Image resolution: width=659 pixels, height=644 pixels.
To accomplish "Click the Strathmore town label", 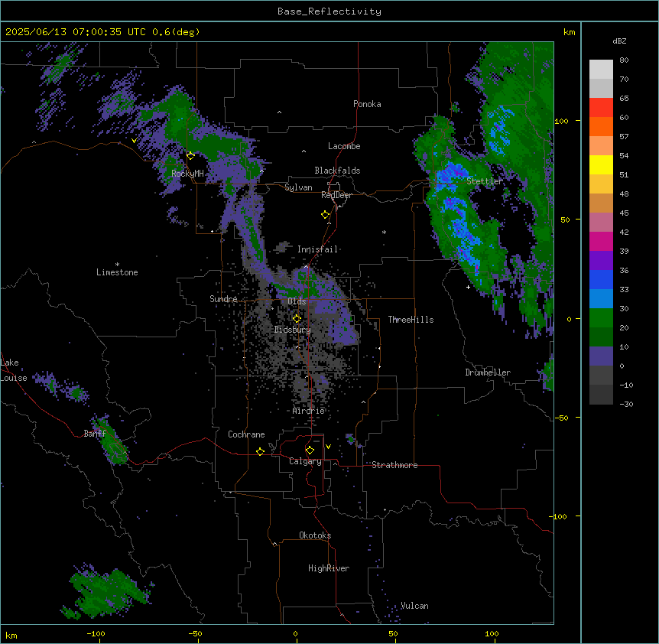I will pyautogui.click(x=394, y=465).
